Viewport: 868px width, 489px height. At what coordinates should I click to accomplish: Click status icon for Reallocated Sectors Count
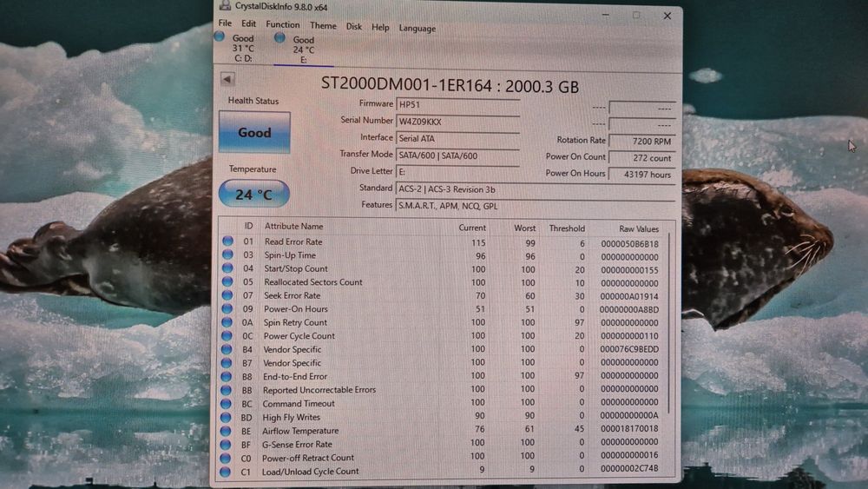coord(227,281)
